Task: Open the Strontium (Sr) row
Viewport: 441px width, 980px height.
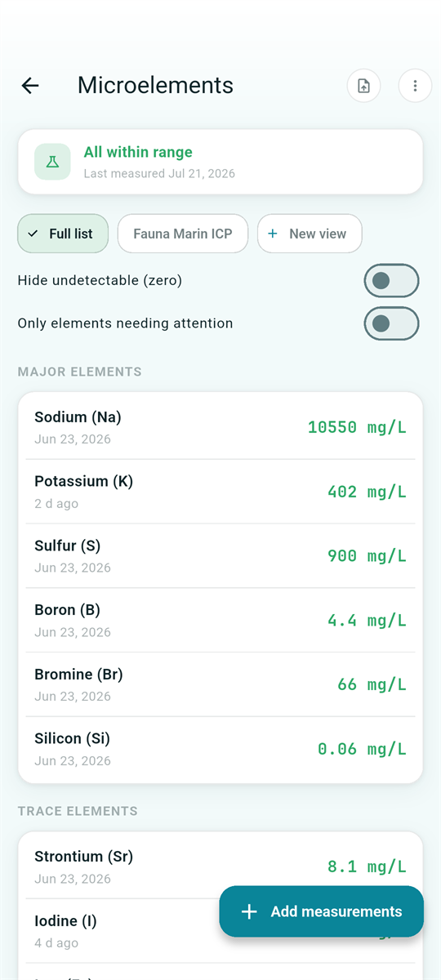Action: (x=220, y=866)
